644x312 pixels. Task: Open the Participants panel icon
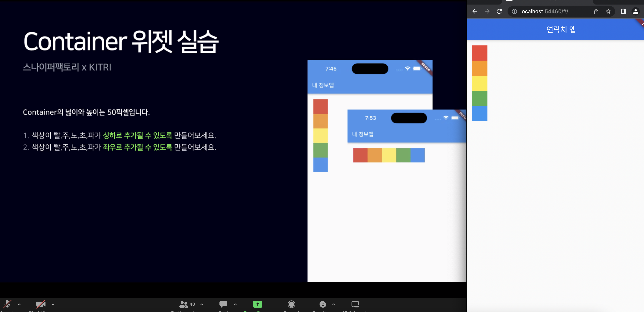pyautogui.click(x=184, y=304)
